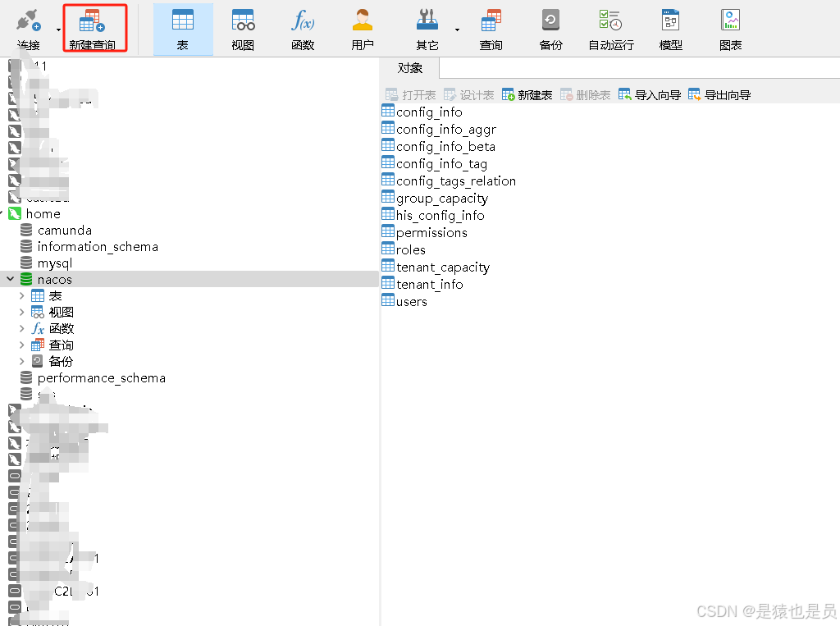The width and height of the screenshot is (840, 626).
Task: Click the 查询 tree item under nacos
Action: [61, 345]
